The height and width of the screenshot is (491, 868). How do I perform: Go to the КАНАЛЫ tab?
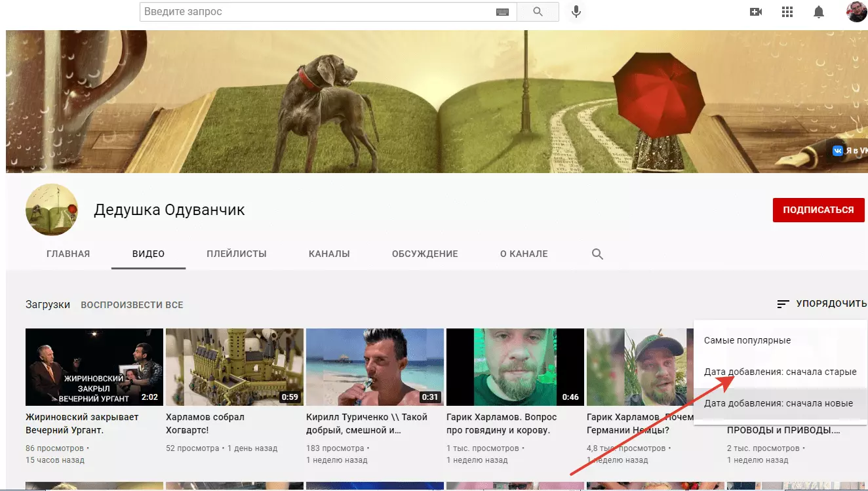tap(329, 254)
